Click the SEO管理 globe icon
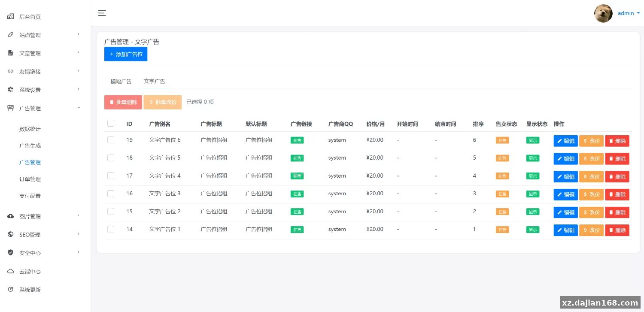The width and height of the screenshot is (644, 312). (11, 234)
